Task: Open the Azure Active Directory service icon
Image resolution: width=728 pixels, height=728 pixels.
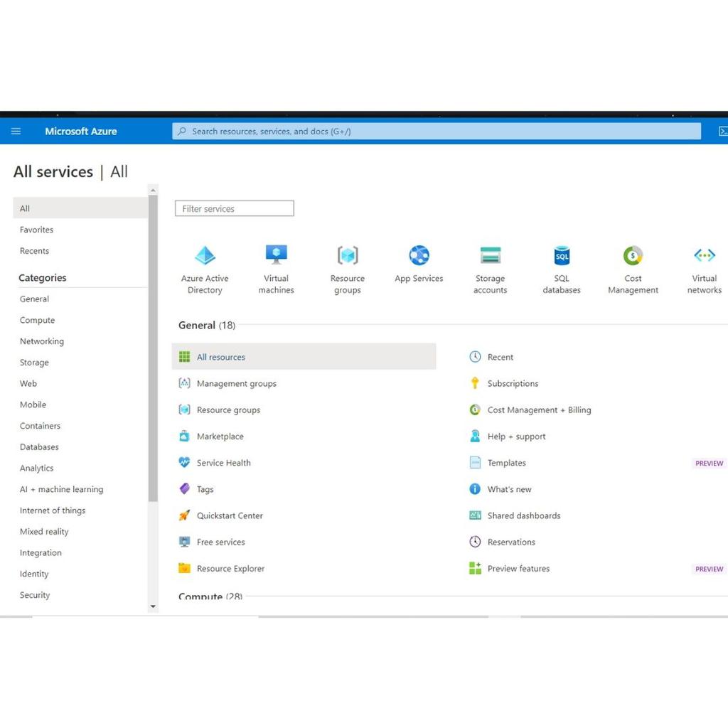Action: [205, 255]
